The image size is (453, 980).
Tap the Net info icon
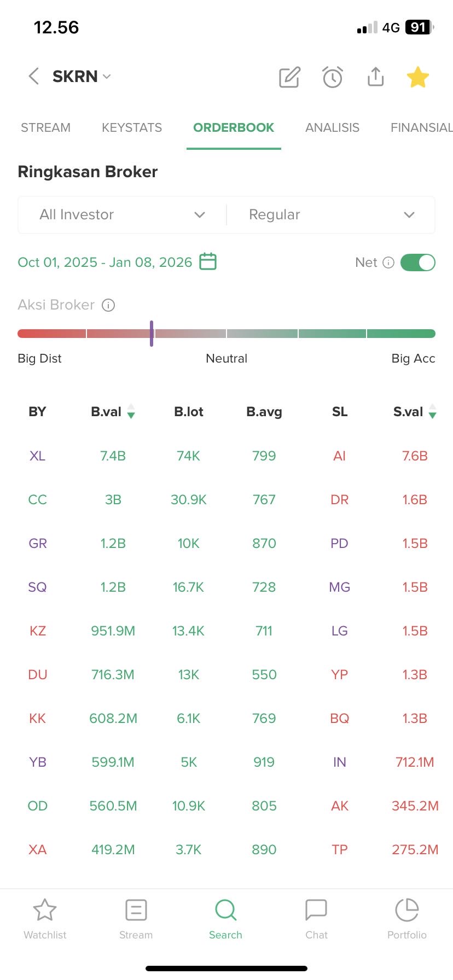click(388, 262)
